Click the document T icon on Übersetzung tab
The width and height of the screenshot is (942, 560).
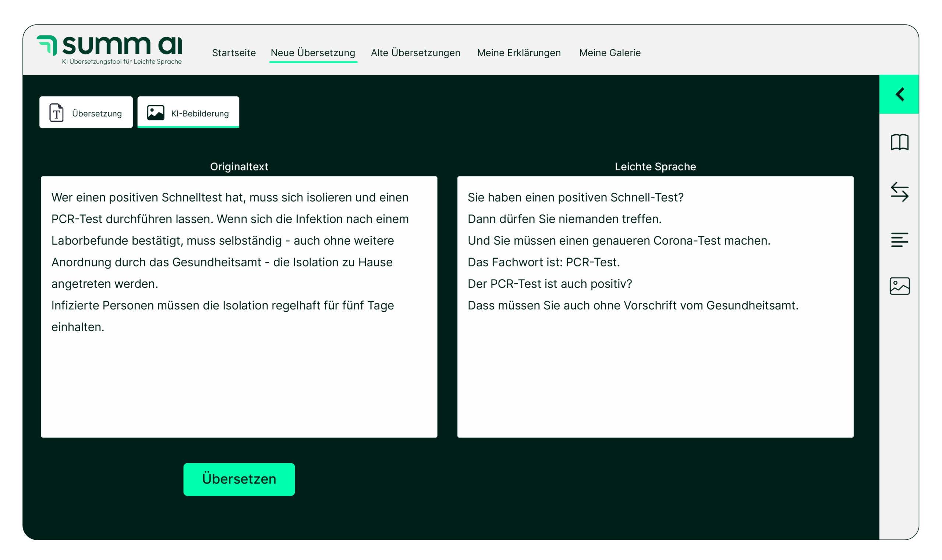pos(57,113)
